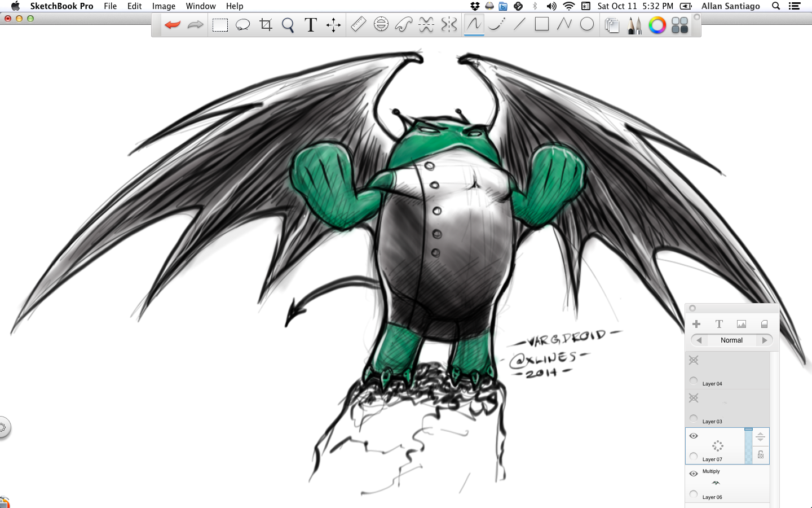Open the Image menu
Viewport: 812px width, 508px height.
tap(164, 6)
